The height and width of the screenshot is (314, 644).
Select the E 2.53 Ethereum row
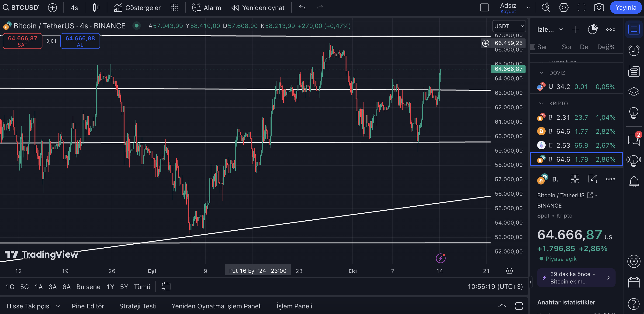(576, 145)
